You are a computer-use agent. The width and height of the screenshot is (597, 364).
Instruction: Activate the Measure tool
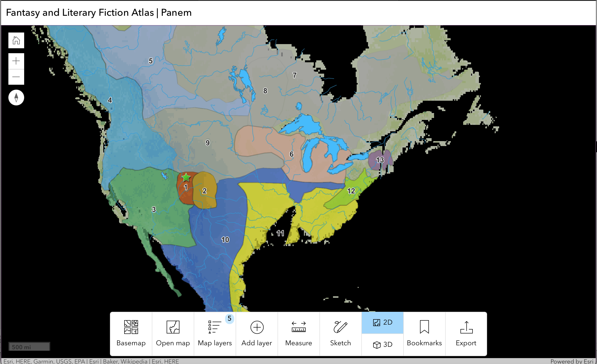pyautogui.click(x=299, y=334)
